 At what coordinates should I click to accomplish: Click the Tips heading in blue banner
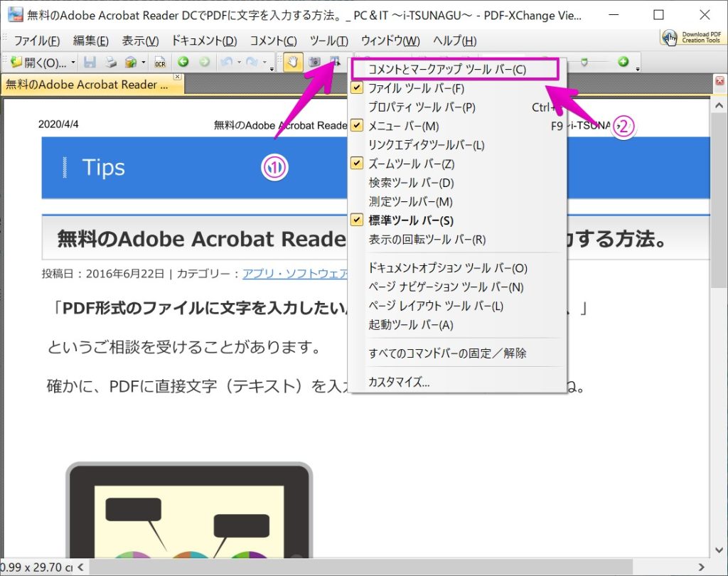point(103,167)
